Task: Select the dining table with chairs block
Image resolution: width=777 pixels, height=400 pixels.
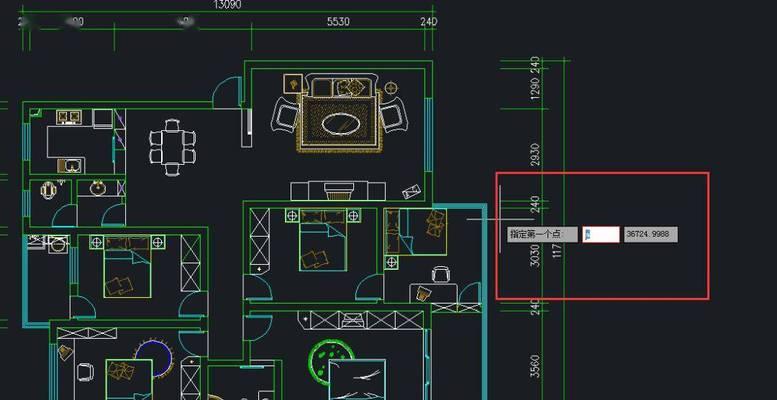Action: tap(172, 146)
